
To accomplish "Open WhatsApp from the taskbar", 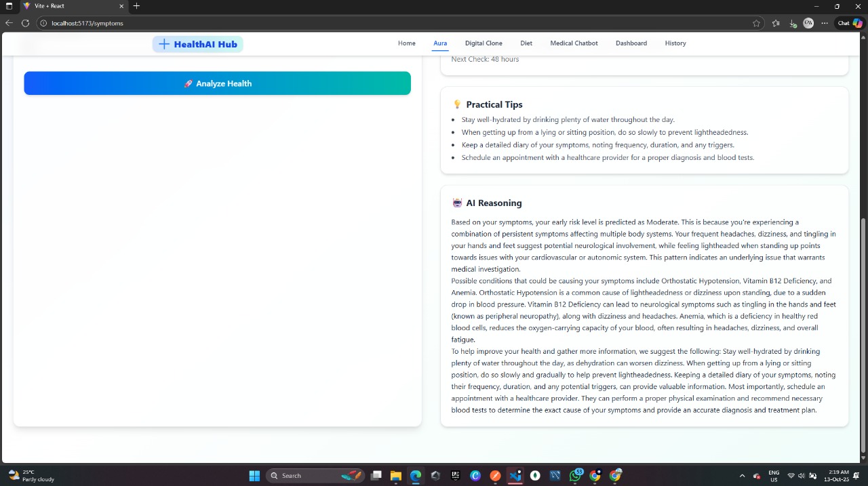I will coord(575,476).
